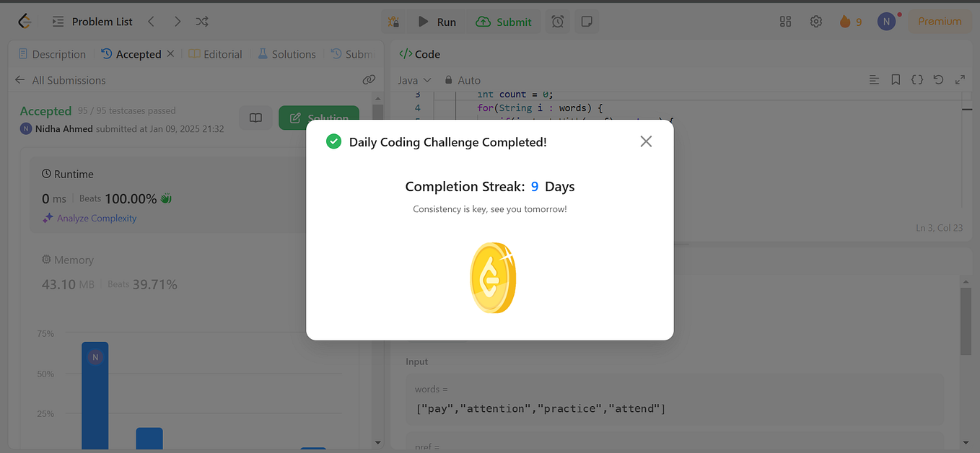This screenshot has height=453, width=980.
Task: Click the words input field value
Action: click(540, 408)
